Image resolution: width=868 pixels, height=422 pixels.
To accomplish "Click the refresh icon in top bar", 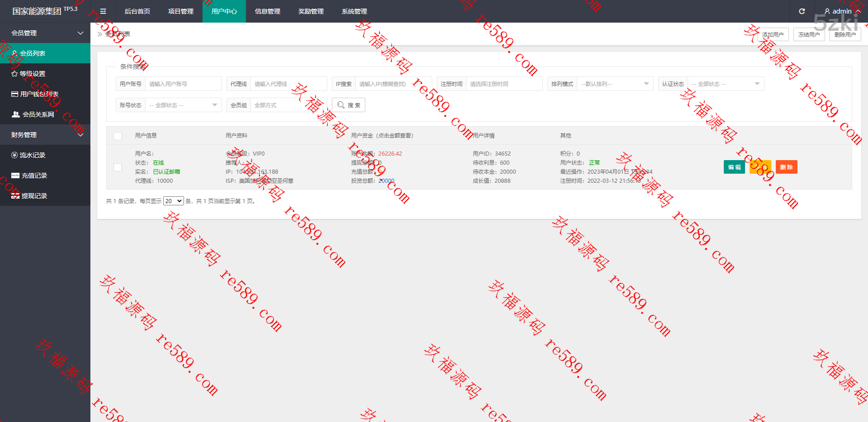I will 802,11.
